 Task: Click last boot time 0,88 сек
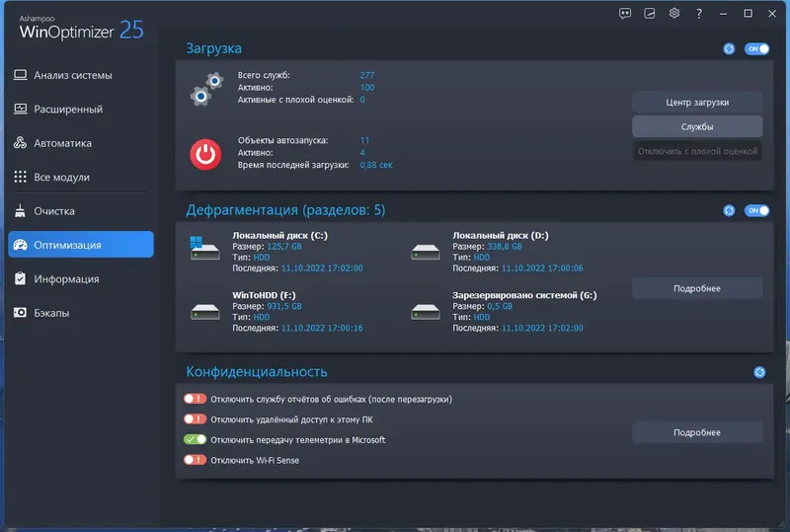click(376, 165)
